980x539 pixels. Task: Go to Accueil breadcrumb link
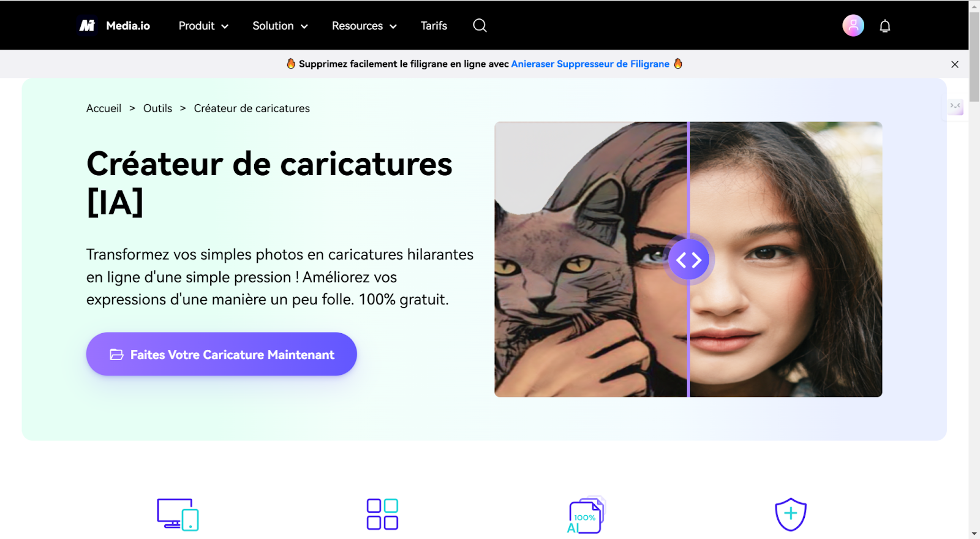pyautogui.click(x=104, y=108)
